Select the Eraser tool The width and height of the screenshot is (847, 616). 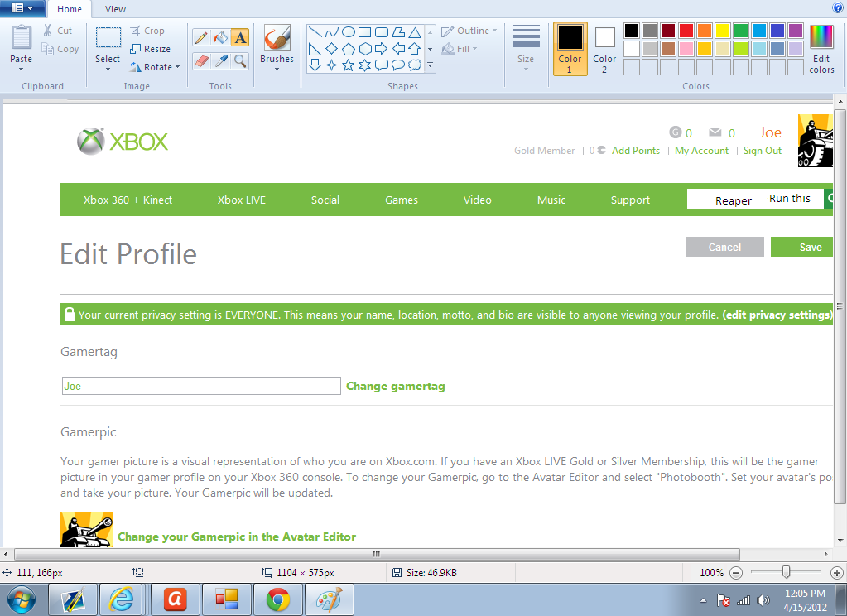coord(201,60)
